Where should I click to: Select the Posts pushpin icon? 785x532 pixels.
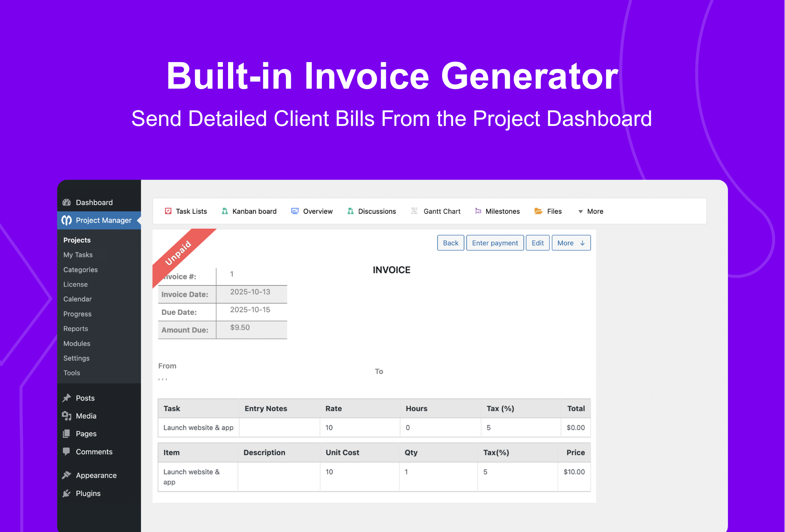[67, 398]
